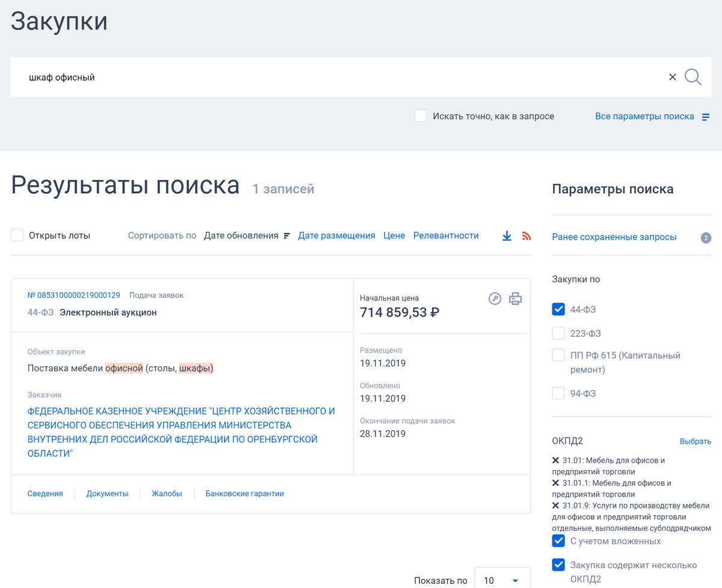The image size is (722, 588).
Task: Open Ранее сохраненные запросы
Action: pos(614,237)
